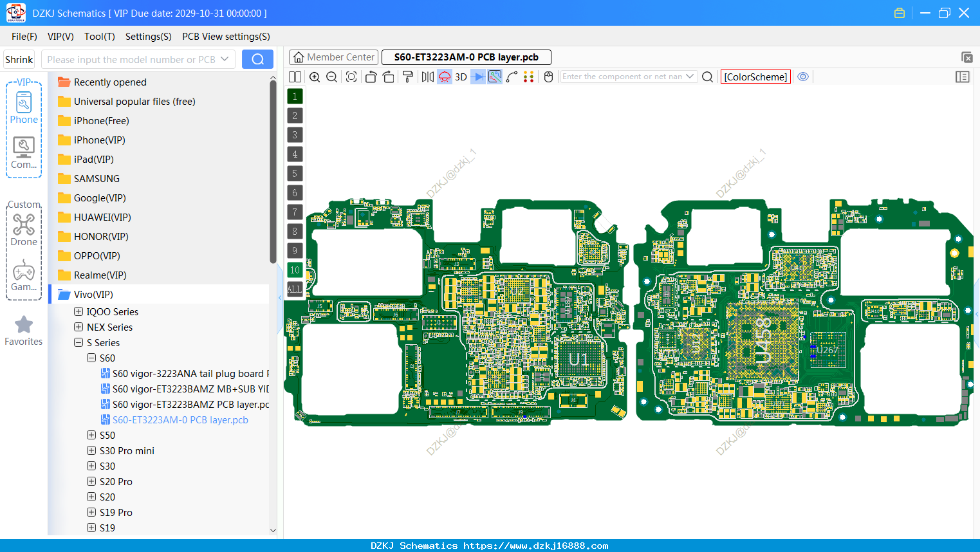This screenshot has height=552, width=980.
Task: Mirror the PCB view
Action: click(x=428, y=77)
